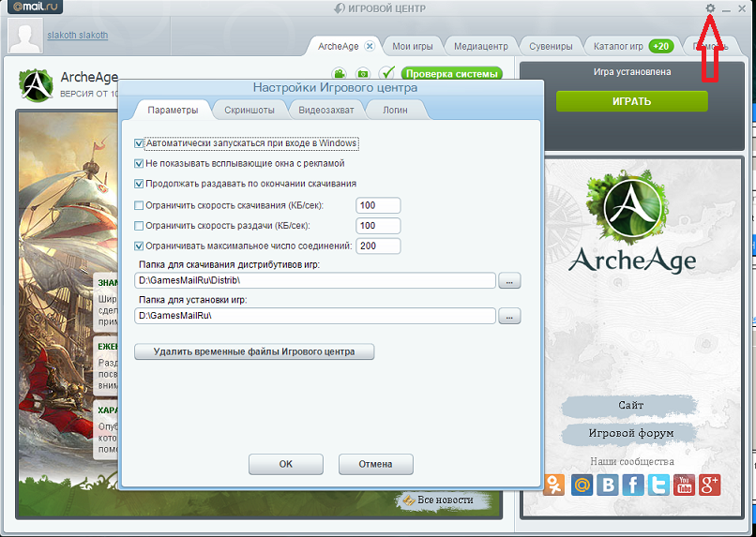The width and height of the screenshot is (756, 537).
Task: Open the Сайт link
Action: point(630,405)
